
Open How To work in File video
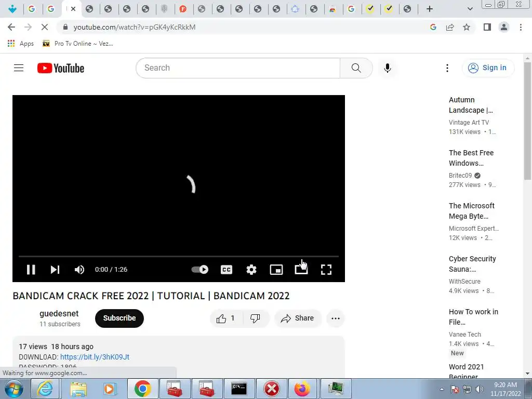(473, 316)
